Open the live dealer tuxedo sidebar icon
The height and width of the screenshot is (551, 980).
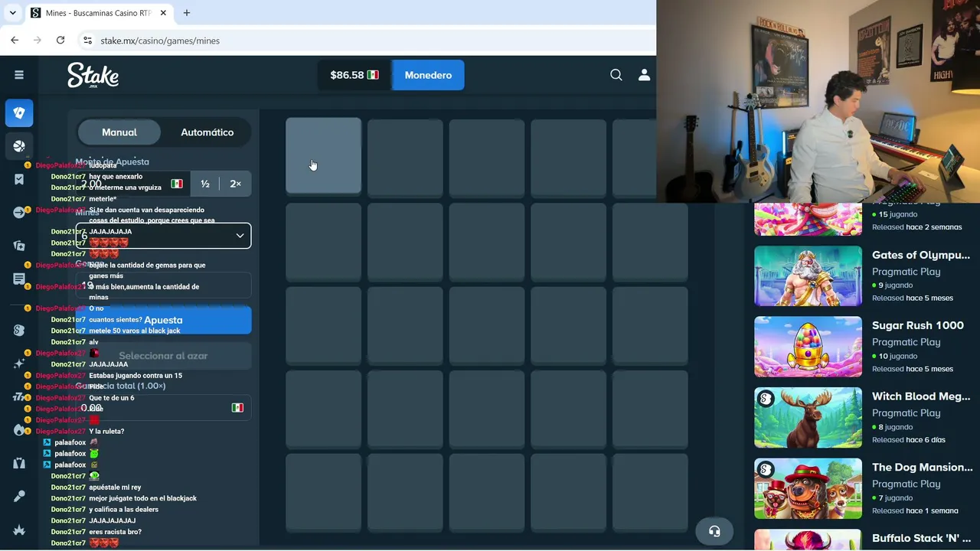click(x=19, y=463)
